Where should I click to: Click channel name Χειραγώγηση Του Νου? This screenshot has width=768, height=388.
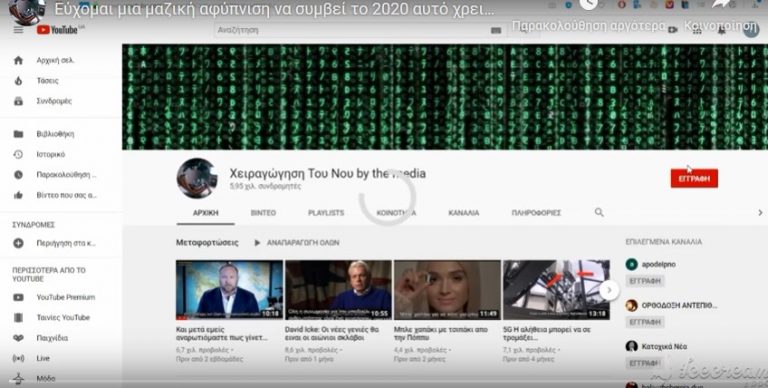pos(328,173)
